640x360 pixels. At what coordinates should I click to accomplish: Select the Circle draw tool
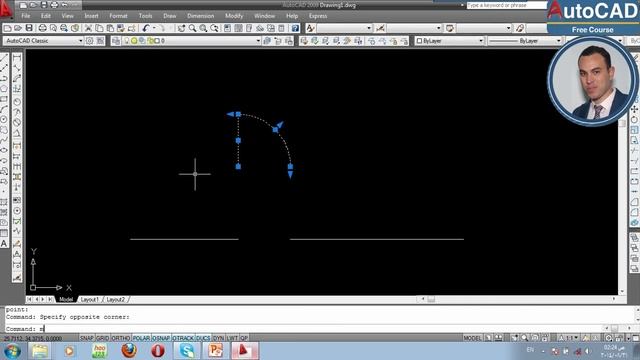[x=4, y=120]
